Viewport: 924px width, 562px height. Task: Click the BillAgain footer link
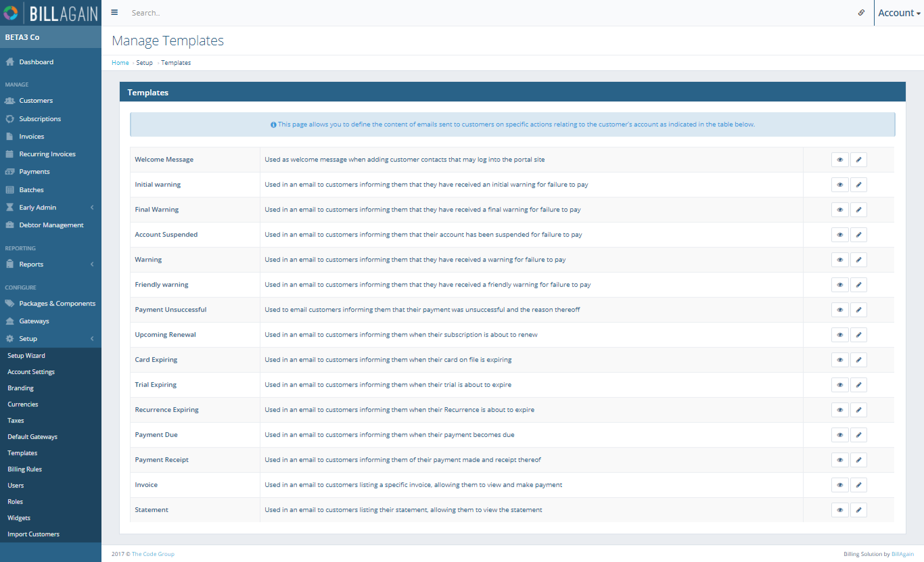pyautogui.click(x=902, y=555)
